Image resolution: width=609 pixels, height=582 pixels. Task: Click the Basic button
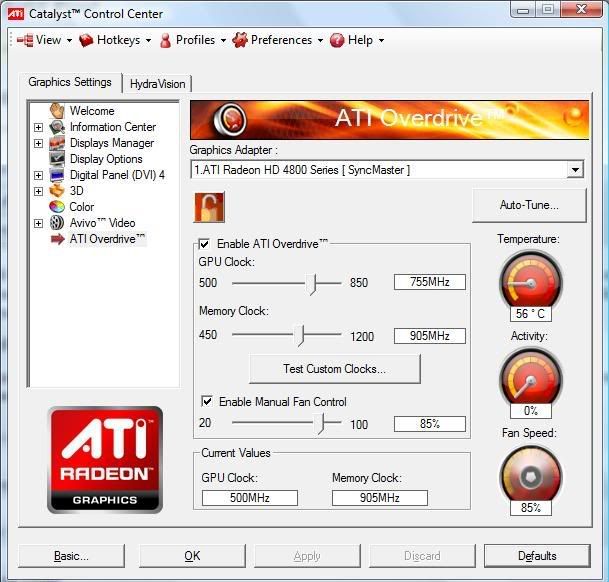pos(71,556)
